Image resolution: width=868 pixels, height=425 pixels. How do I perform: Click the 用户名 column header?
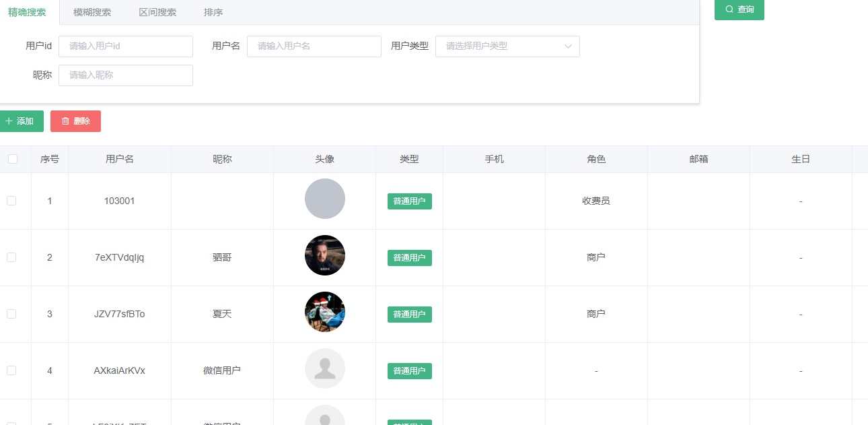[x=120, y=160]
